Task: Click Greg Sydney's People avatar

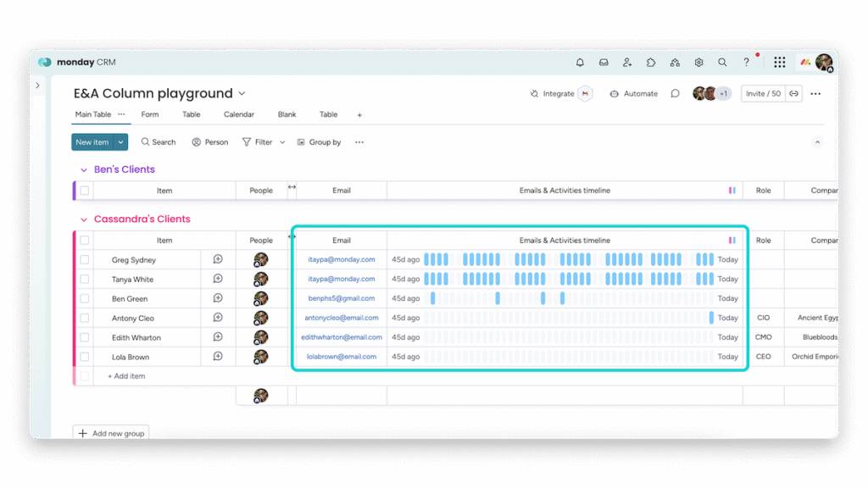Action: tap(261, 259)
